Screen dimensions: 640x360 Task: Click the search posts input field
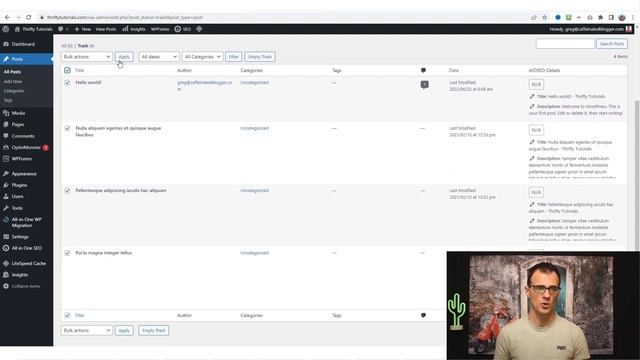[565, 44]
